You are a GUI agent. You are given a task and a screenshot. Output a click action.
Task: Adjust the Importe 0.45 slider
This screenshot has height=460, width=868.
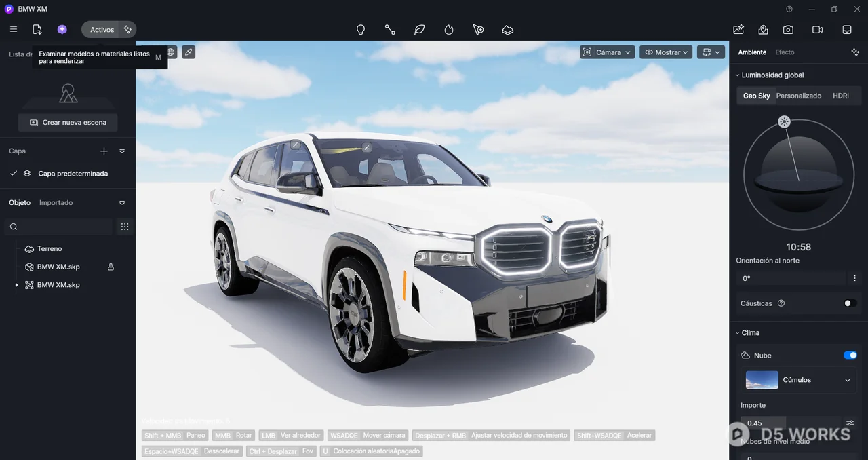tap(791, 423)
